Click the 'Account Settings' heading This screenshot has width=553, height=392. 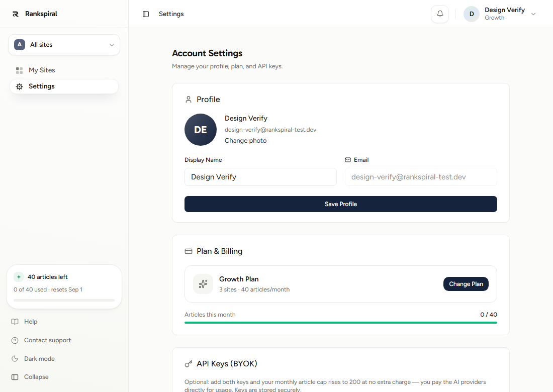click(x=207, y=54)
